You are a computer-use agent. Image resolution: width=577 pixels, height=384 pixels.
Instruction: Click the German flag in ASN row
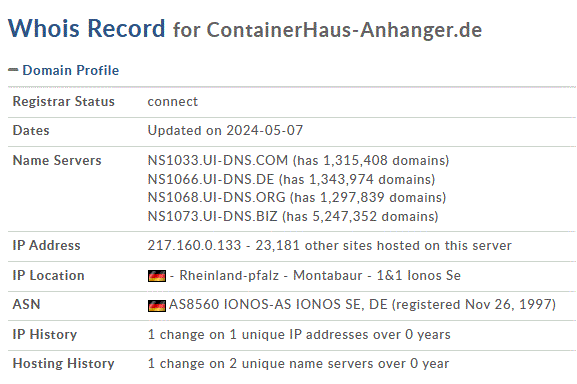[157, 306]
